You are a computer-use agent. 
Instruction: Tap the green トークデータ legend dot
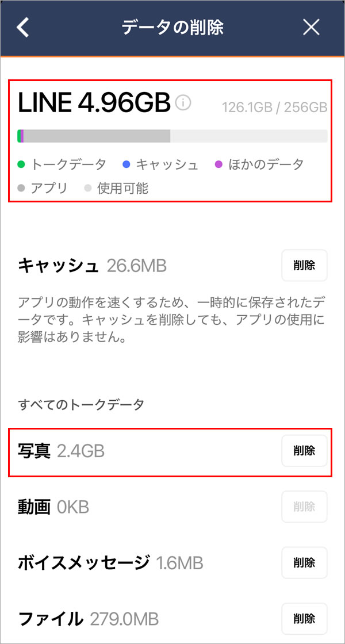point(21,165)
